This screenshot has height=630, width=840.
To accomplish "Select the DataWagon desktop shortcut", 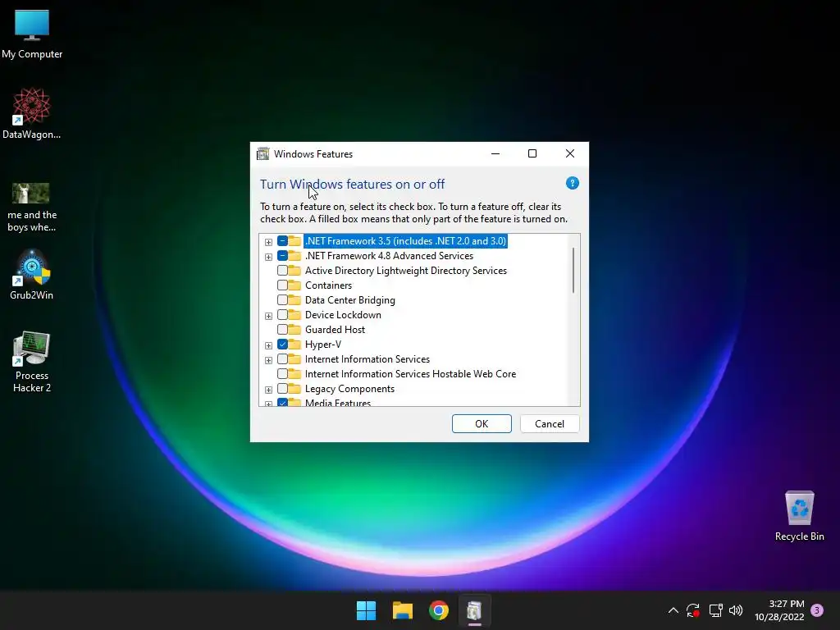I will (x=32, y=114).
